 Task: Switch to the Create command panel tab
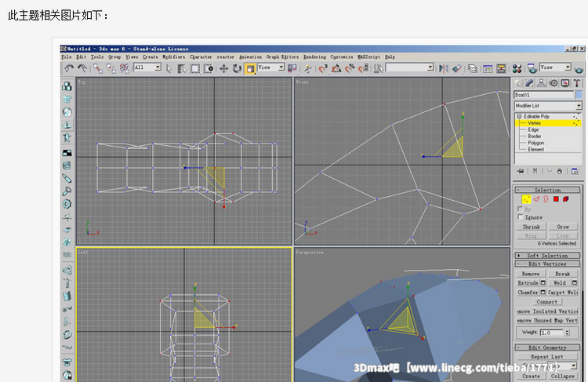tap(518, 83)
